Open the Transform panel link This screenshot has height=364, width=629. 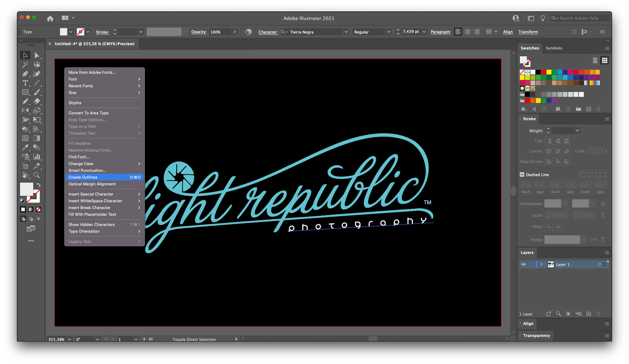(x=528, y=32)
